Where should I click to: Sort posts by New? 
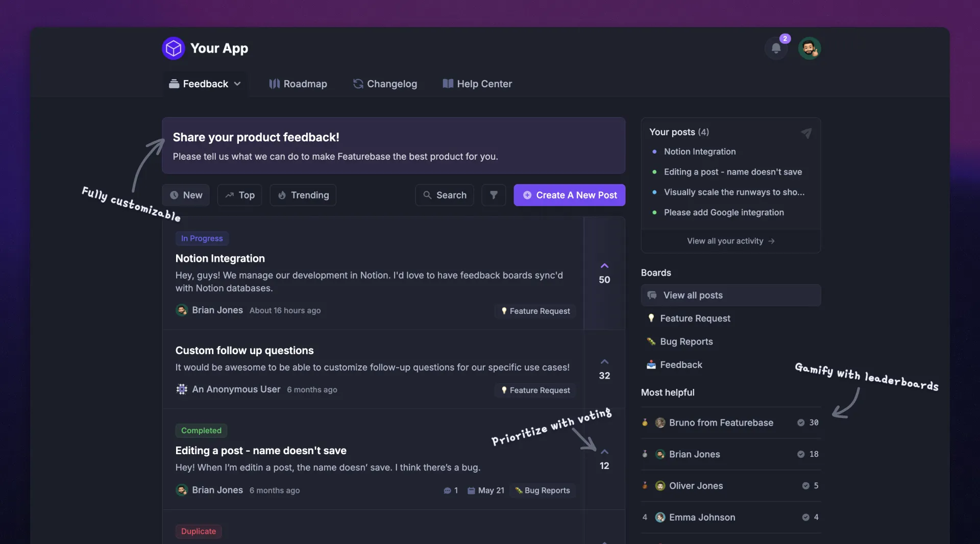(186, 195)
